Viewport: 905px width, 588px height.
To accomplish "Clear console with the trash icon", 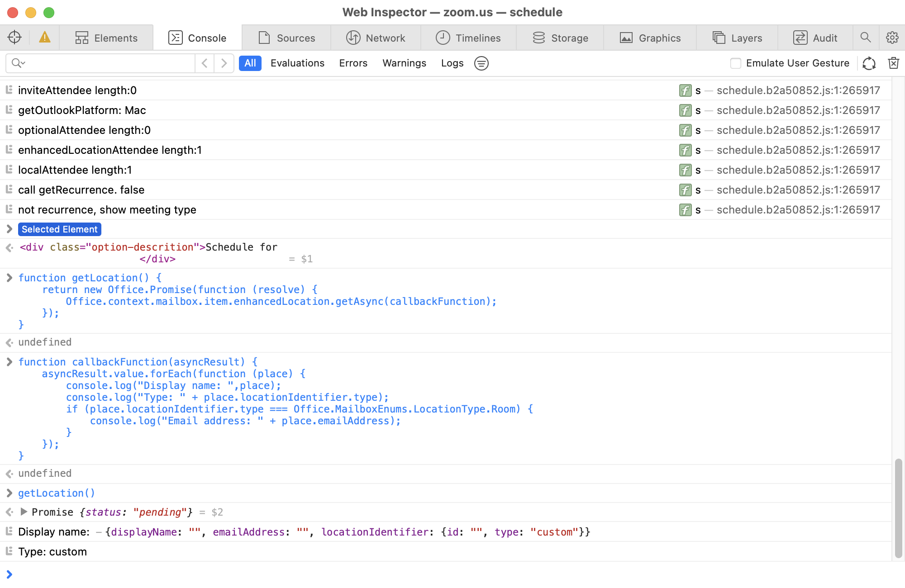I will (893, 63).
